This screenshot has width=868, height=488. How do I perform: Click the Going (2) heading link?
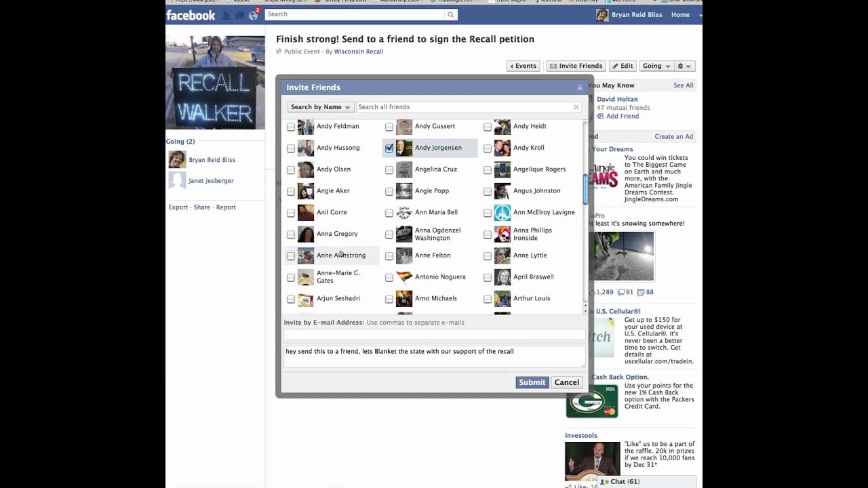tap(180, 142)
